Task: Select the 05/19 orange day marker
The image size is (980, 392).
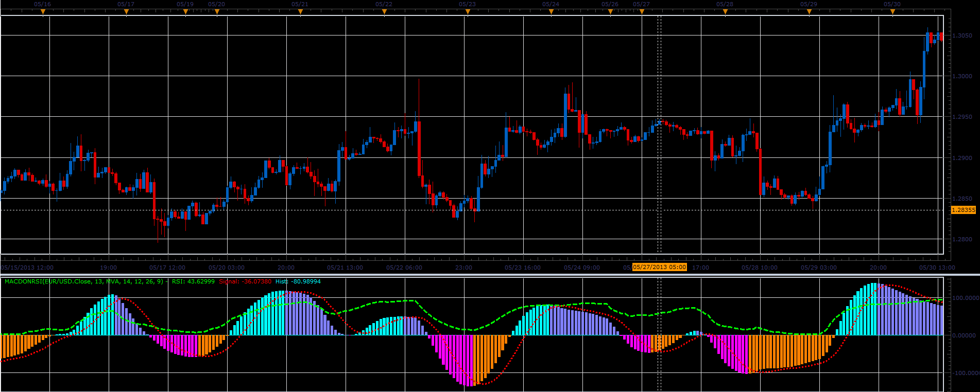Action: pos(185,12)
